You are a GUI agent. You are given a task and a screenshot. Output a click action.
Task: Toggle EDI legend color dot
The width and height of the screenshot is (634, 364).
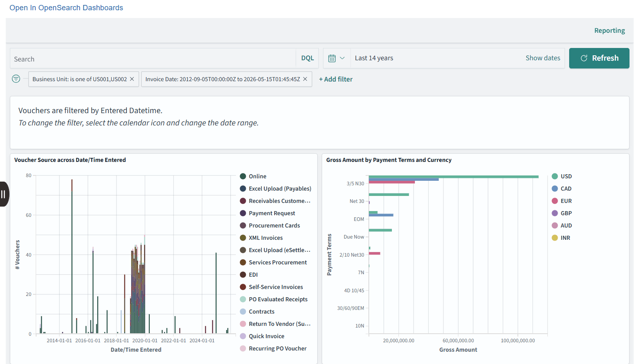(x=243, y=275)
